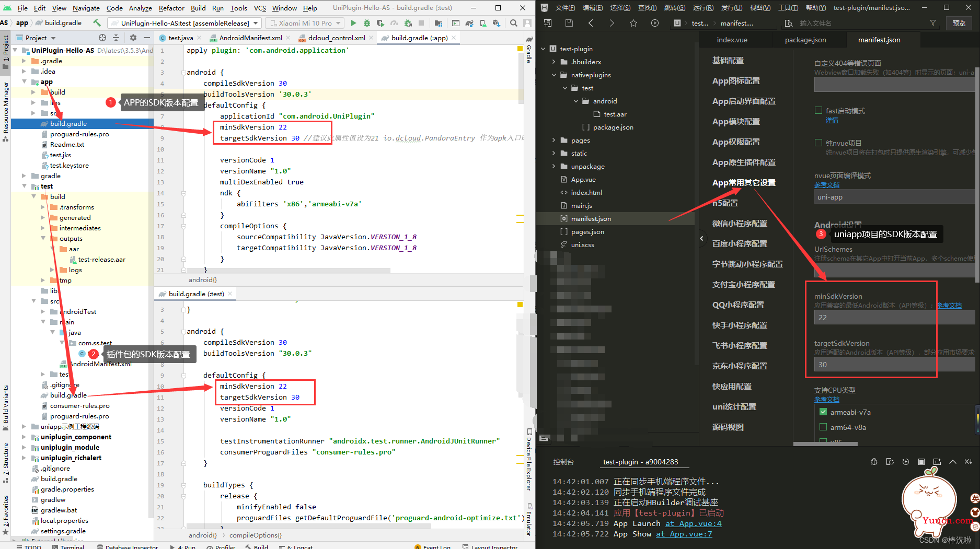Uncheck the armeabi-v7a CPU type
The image size is (980, 549).
(823, 412)
